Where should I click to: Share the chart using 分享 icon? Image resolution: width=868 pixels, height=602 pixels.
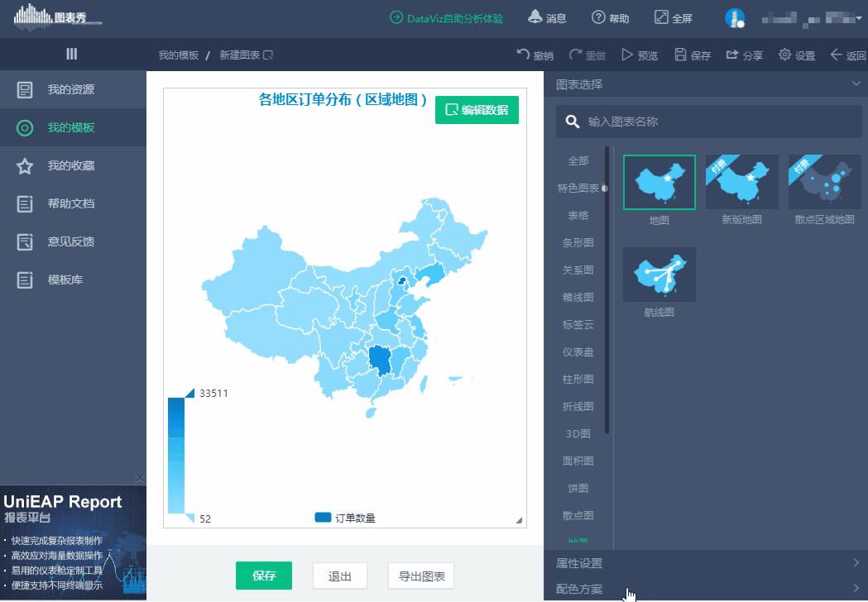click(733, 54)
